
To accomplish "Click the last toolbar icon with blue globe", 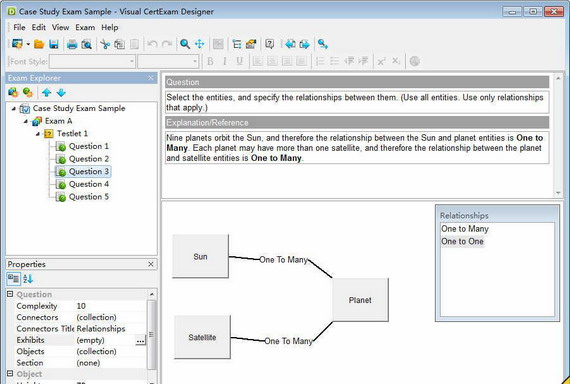I will [323, 44].
